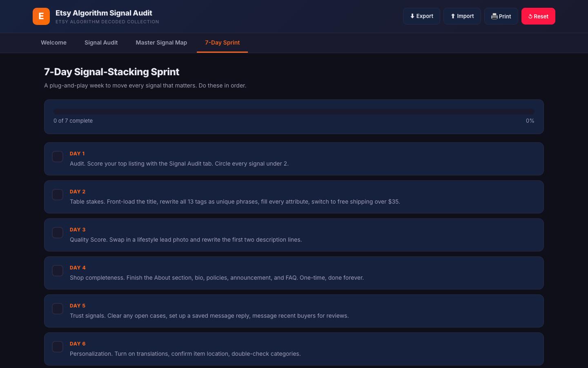588x368 pixels.
Task: Click the 'Etsy Algorithm Signal Audit' title
Action: pos(104,13)
